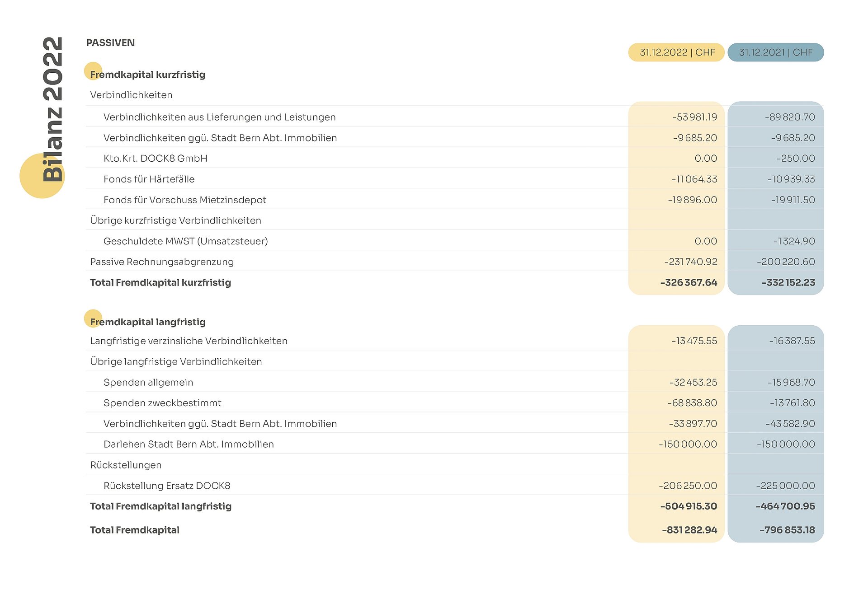This screenshot has width=868, height=613.
Task: Select the Spenden zweckbestimmt row label
Action: tap(162, 403)
